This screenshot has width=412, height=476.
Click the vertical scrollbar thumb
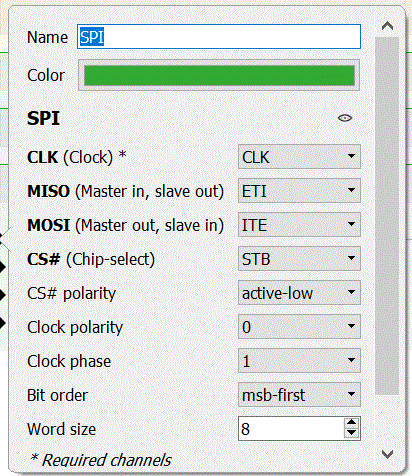(387, 216)
